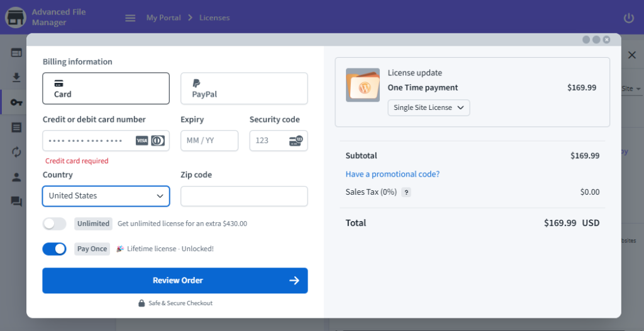Image resolution: width=644 pixels, height=331 pixels.
Task: Click the Total $169.99 amount
Action: (x=560, y=223)
